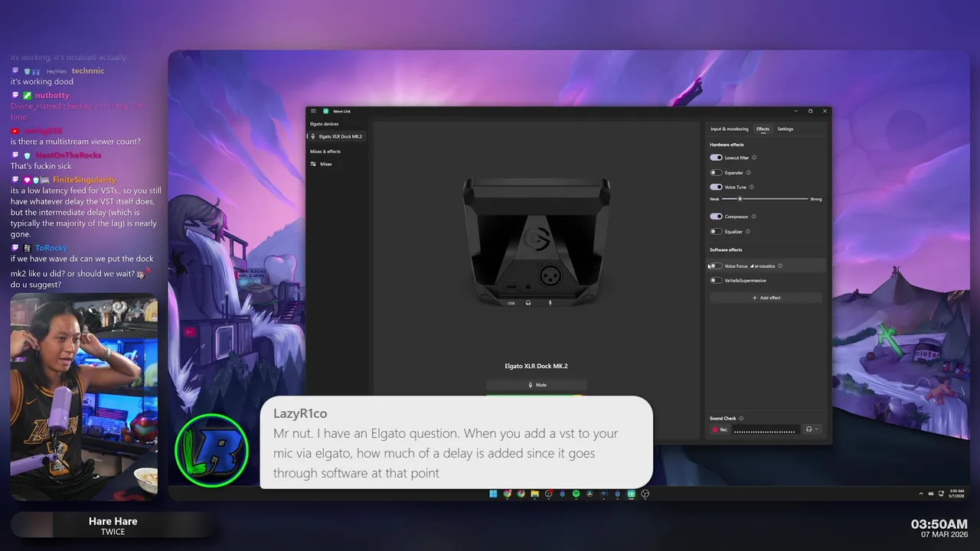Image resolution: width=980 pixels, height=551 pixels.
Task: Disable the Compressor effect
Action: (716, 217)
